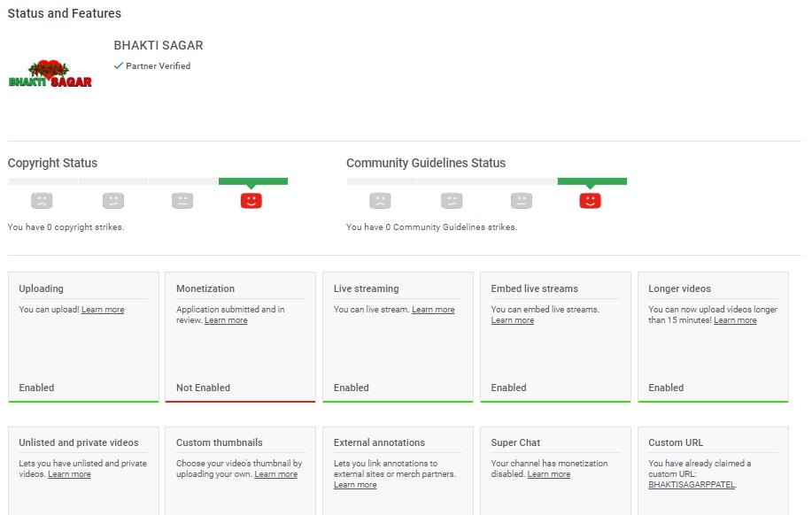The height and width of the screenshot is (515, 812).
Task: Click the Unlisted and private videos card title
Action: 79,442
